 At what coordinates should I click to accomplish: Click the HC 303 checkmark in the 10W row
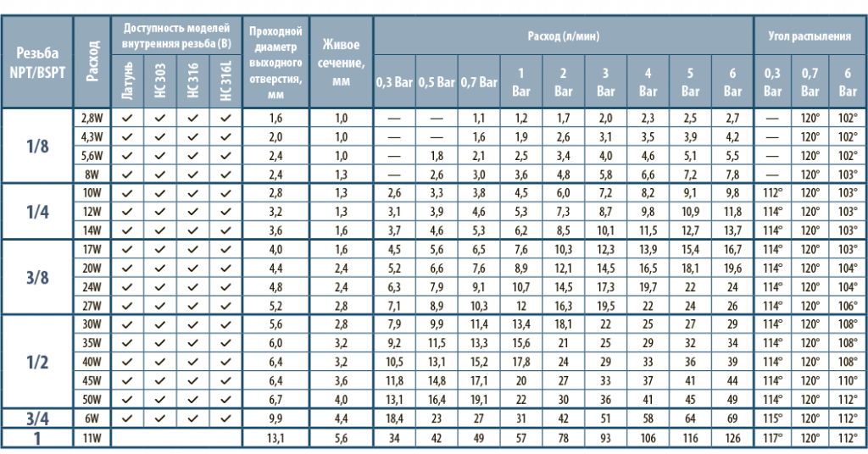pos(160,193)
